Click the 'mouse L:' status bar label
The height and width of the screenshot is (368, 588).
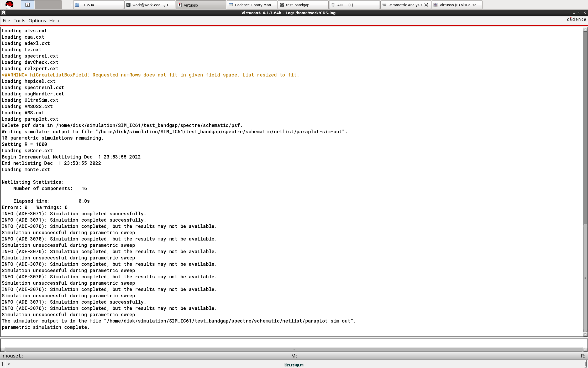(13, 356)
